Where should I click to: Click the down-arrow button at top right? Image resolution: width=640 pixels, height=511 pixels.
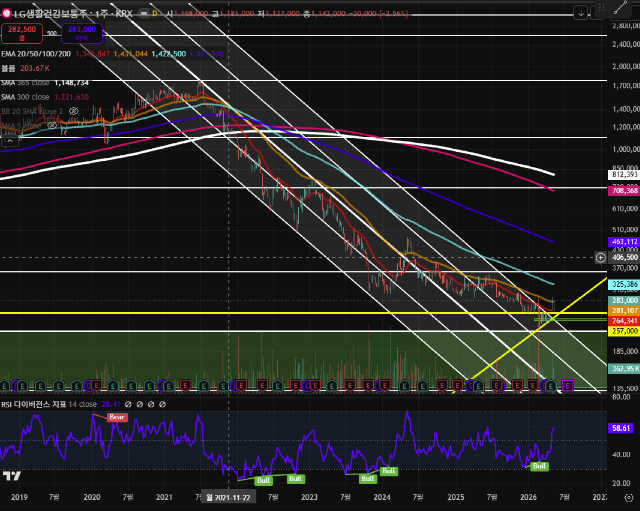click(580, 13)
